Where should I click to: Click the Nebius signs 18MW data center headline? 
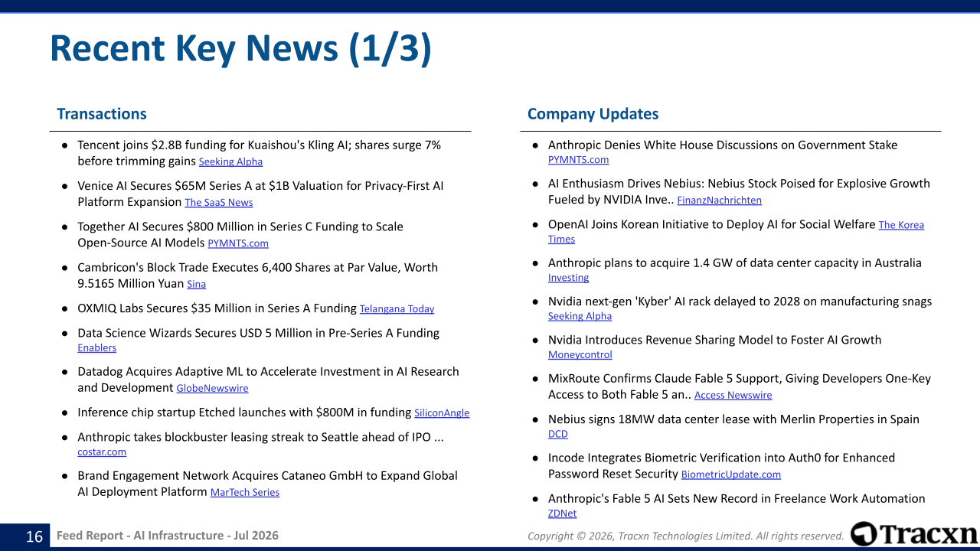pos(733,419)
